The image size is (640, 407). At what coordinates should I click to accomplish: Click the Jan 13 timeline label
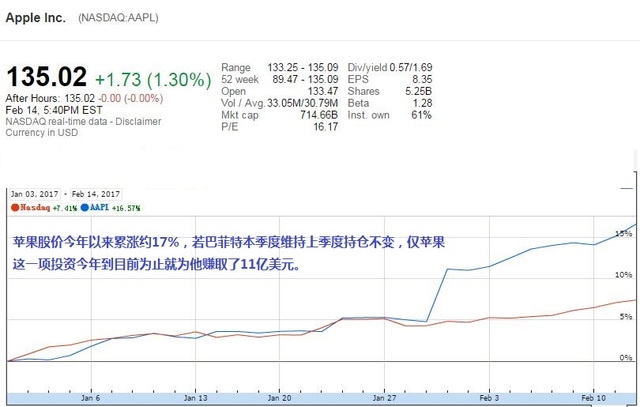pyautogui.click(x=196, y=398)
